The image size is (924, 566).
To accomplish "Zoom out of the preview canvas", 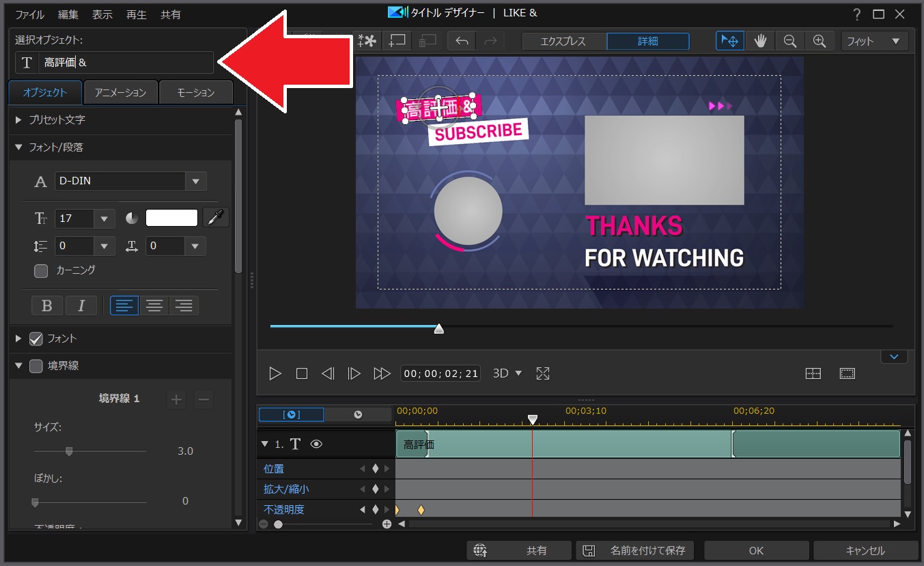I will (790, 41).
